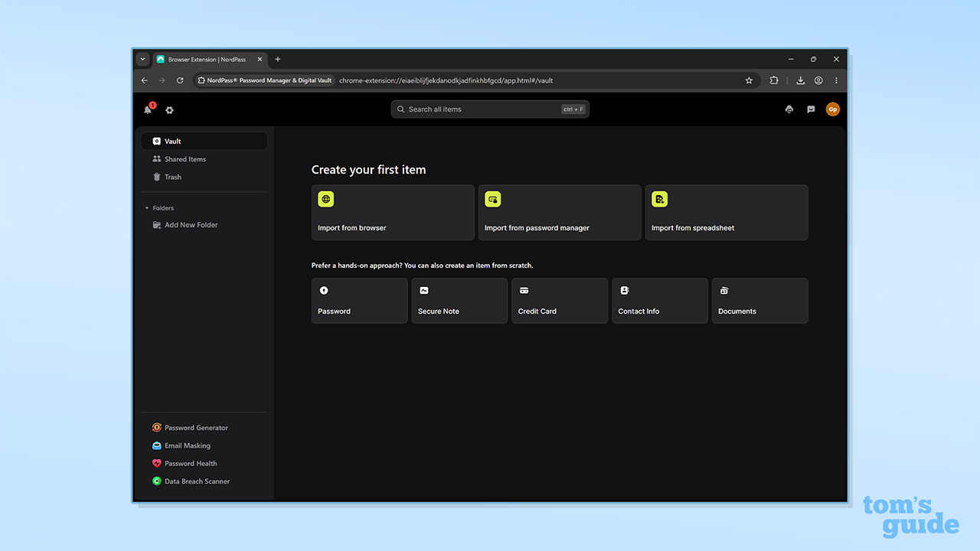Add a Credit Card item
The width and height of the screenshot is (980, 551).
coord(560,301)
